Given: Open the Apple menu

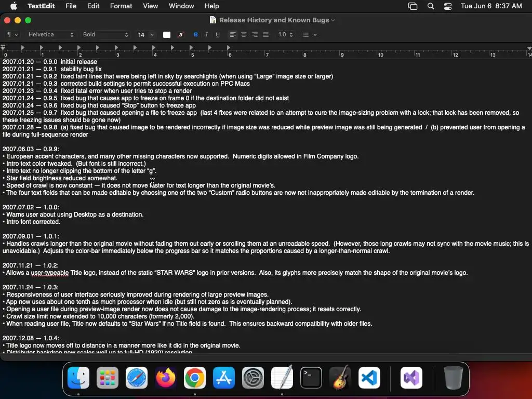Looking at the screenshot, I should click(14, 6).
